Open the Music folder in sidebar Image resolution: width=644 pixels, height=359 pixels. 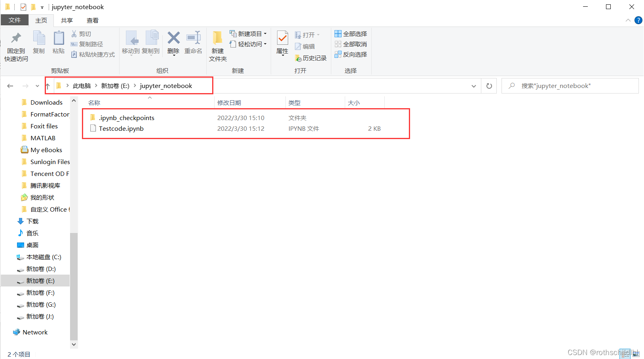(x=32, y=233)
